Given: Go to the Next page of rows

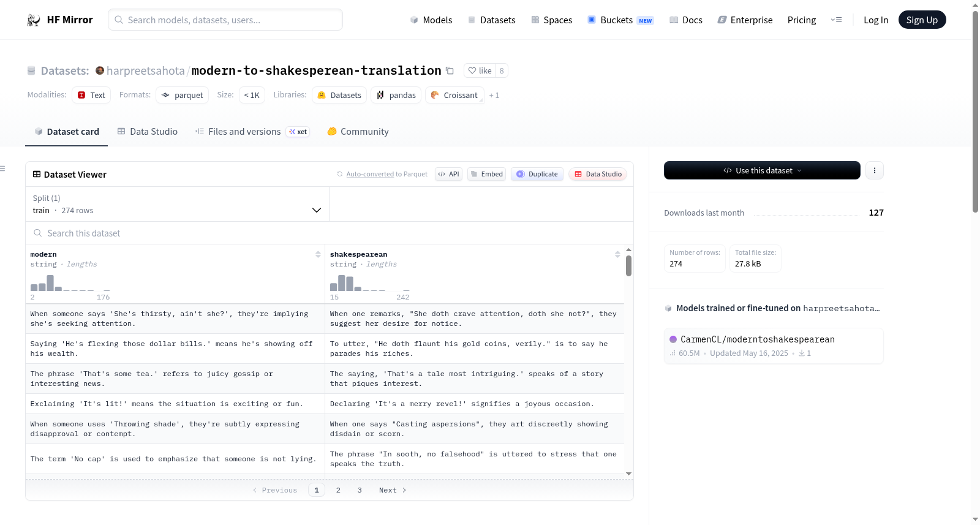Looking at the screenshot, I should 393,490.
